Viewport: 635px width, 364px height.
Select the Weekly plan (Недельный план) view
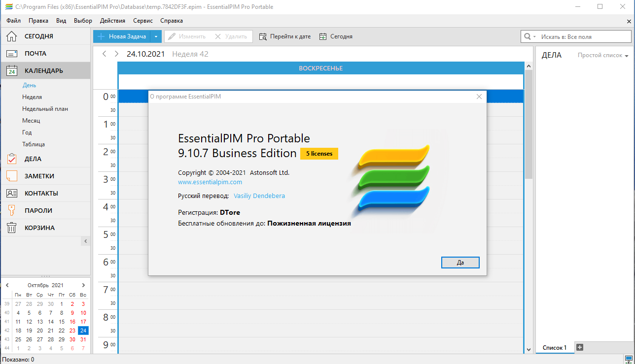[x=45, y=109]
